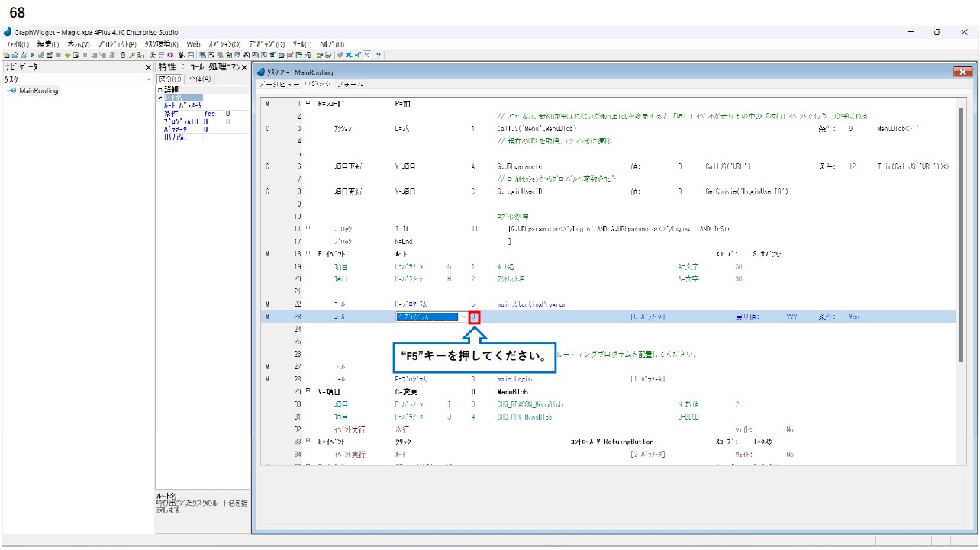Click the first icon in the toolbar

[x=6, y=55]
